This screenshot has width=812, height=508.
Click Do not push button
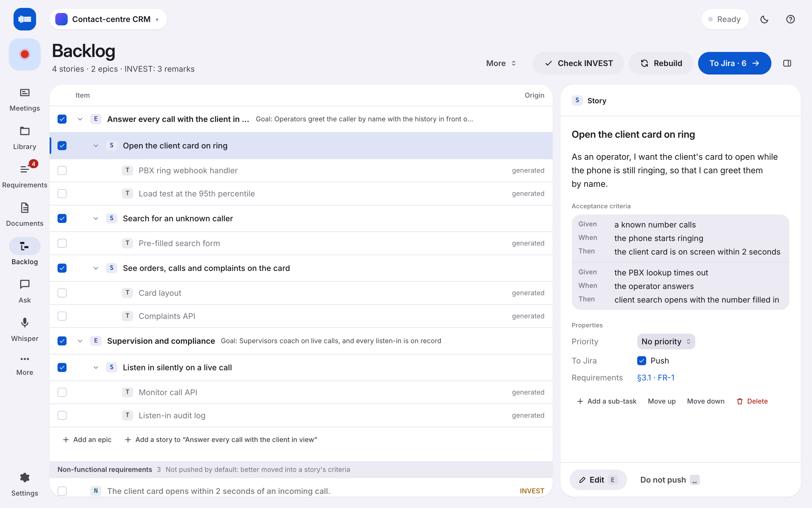(x=670, y=480)
